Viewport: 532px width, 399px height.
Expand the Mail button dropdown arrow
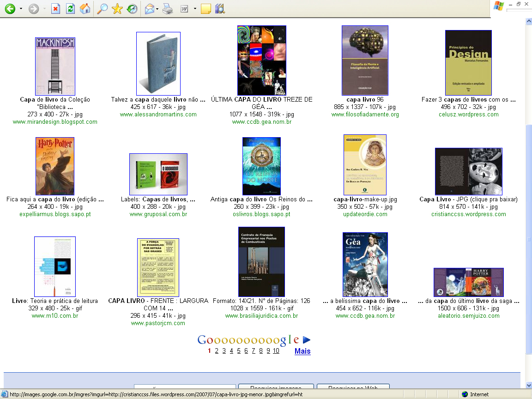[x=157, y=9]
